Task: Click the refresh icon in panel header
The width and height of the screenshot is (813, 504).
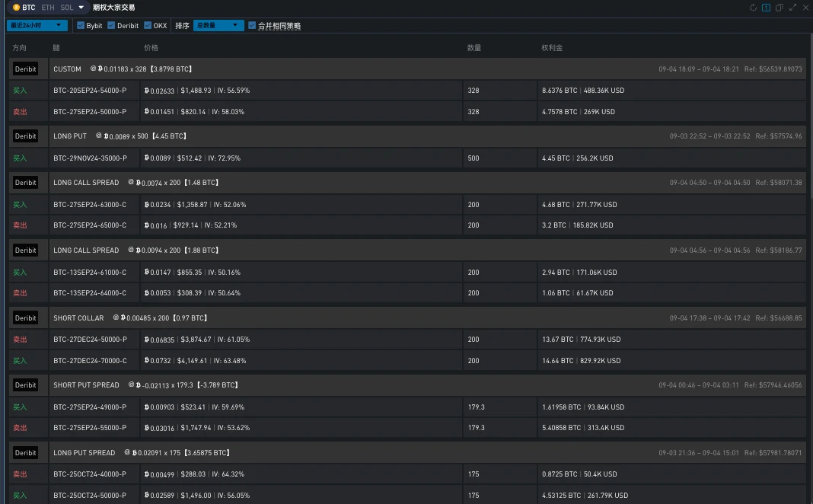Action: click(754, 8)
